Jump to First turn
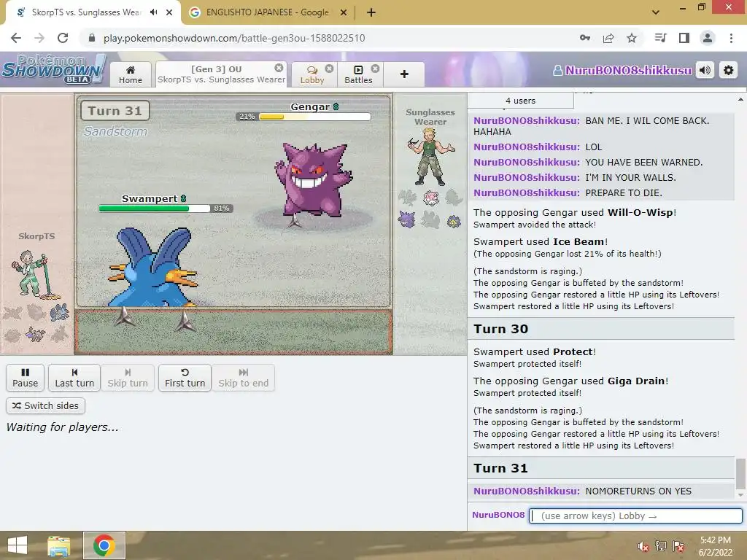 tap(185, 378)
